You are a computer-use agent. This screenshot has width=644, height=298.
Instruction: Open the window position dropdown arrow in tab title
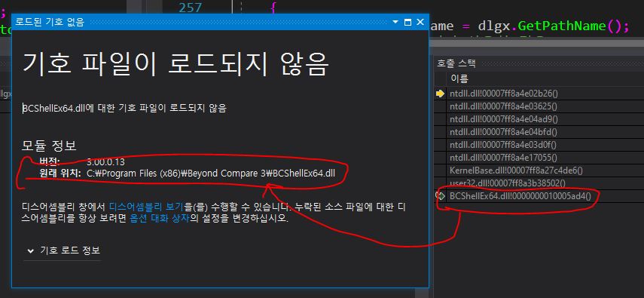tap(395, 22)
